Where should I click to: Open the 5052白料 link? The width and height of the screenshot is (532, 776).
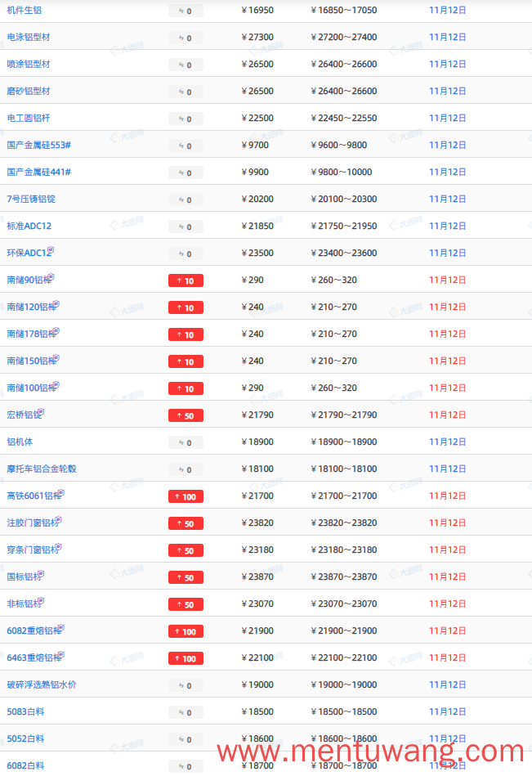[25, 739]
